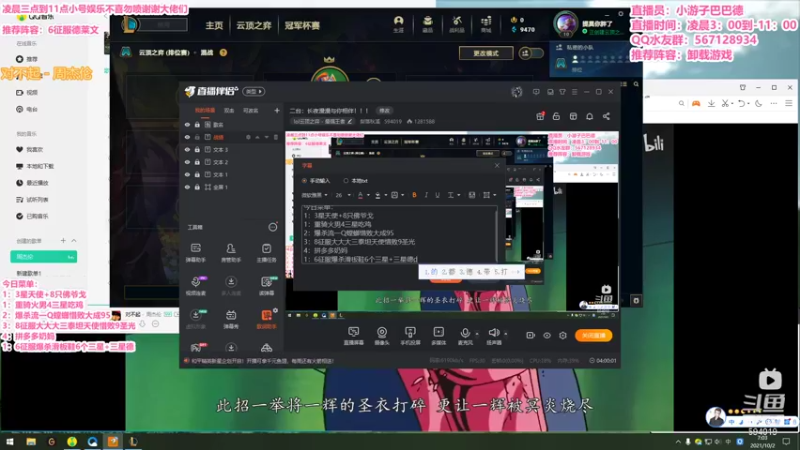
Task: Open the 云顶之弈 tab in League client
Action: click(254, 25)
